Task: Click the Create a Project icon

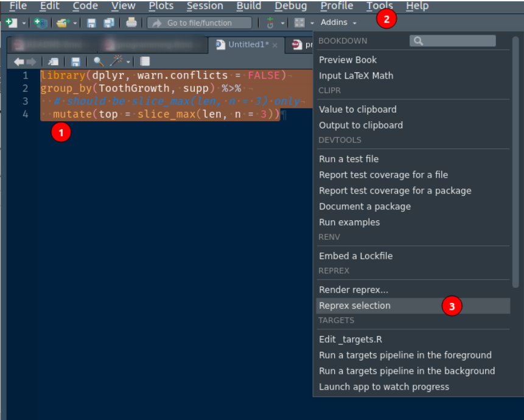Action: point(41,23)
